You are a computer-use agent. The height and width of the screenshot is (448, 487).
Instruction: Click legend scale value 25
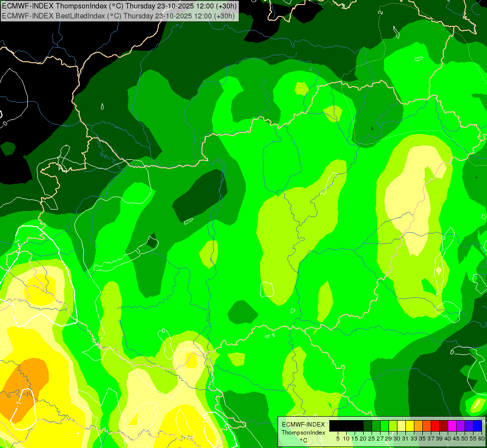point(372,439)
